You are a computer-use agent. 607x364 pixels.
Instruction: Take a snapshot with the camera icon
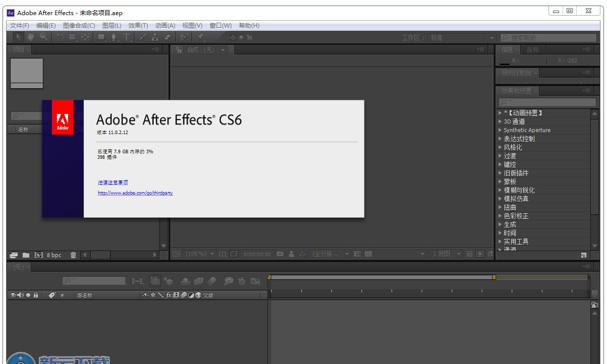tap(280, 254)
